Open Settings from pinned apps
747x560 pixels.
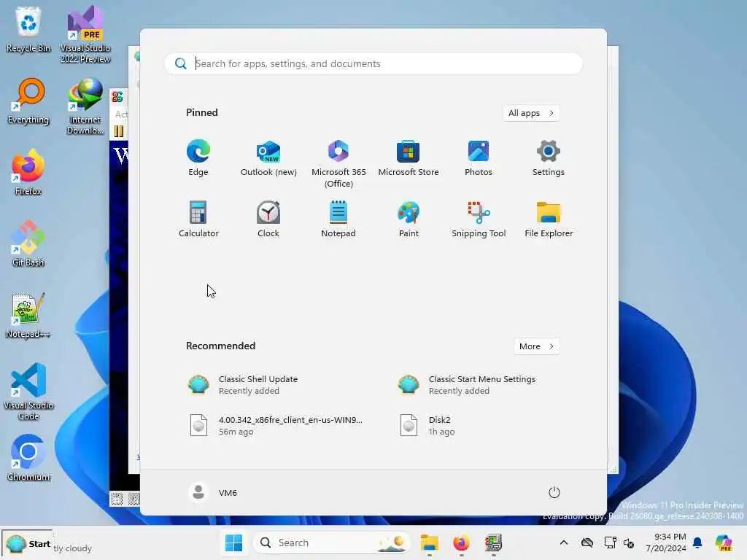click(549, 158)
